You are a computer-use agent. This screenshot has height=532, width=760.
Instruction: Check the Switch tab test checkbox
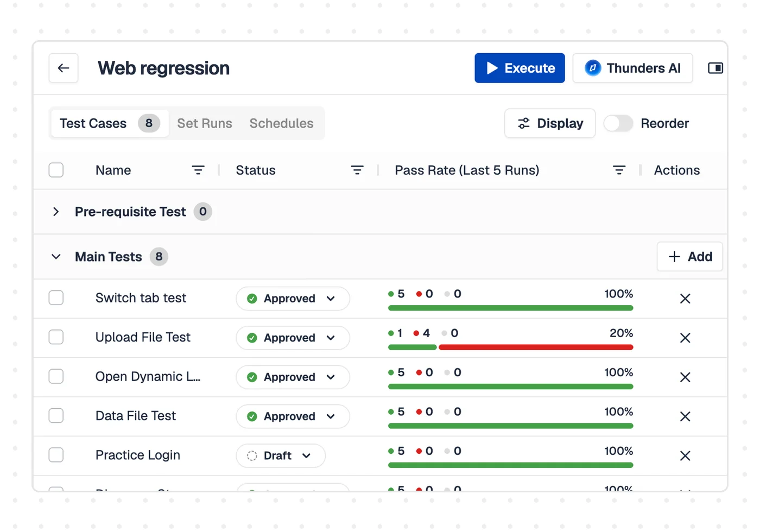click(56, 297)
